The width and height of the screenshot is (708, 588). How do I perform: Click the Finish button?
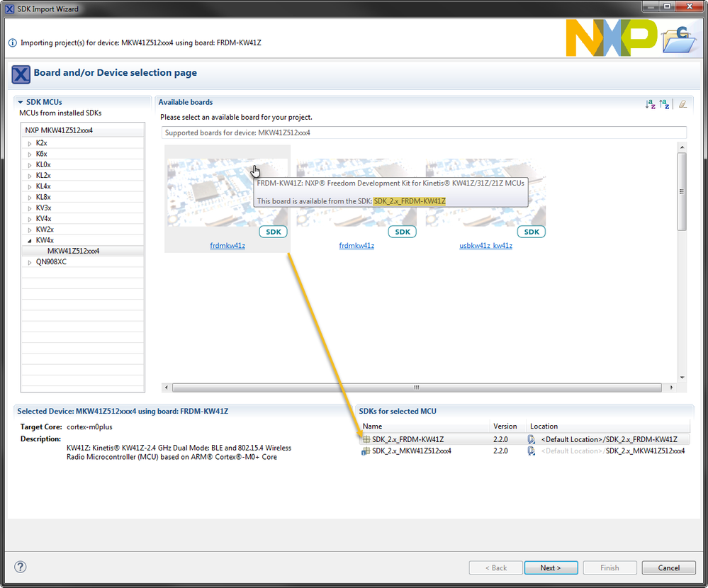(x=609, y=567)
